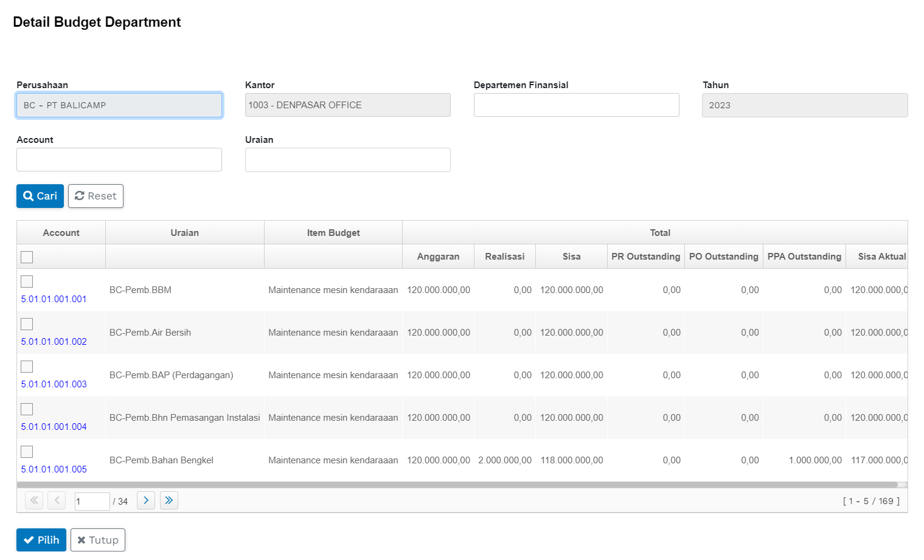Click the Cari search button
924x560 pixels.
[40, 196]
